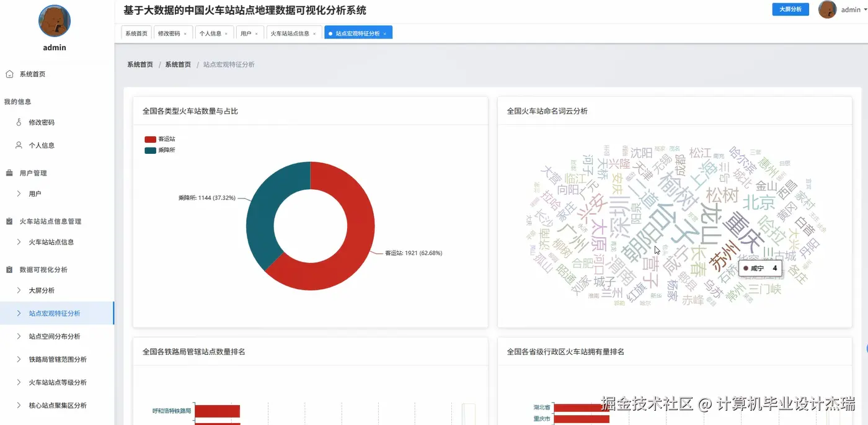868x425 pixels.
Task: Click the clipboard icon beside 火车站站点信息管理
Action: click(9, 221)
